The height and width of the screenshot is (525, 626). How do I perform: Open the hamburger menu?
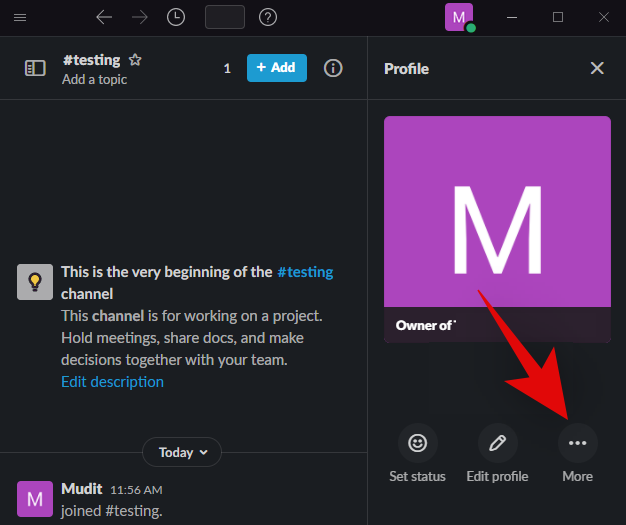[20, 17]
